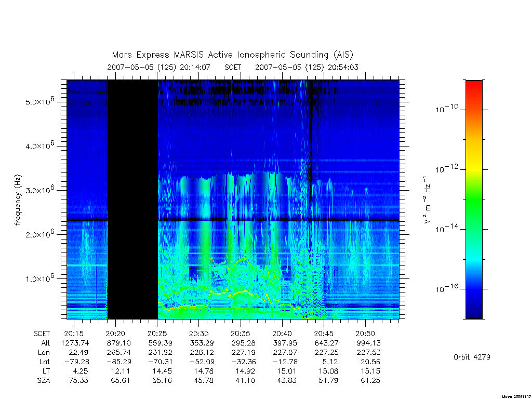Click SZA value 51.79
The height and width of the screenshot is (399, 532).
pos(328,380)
